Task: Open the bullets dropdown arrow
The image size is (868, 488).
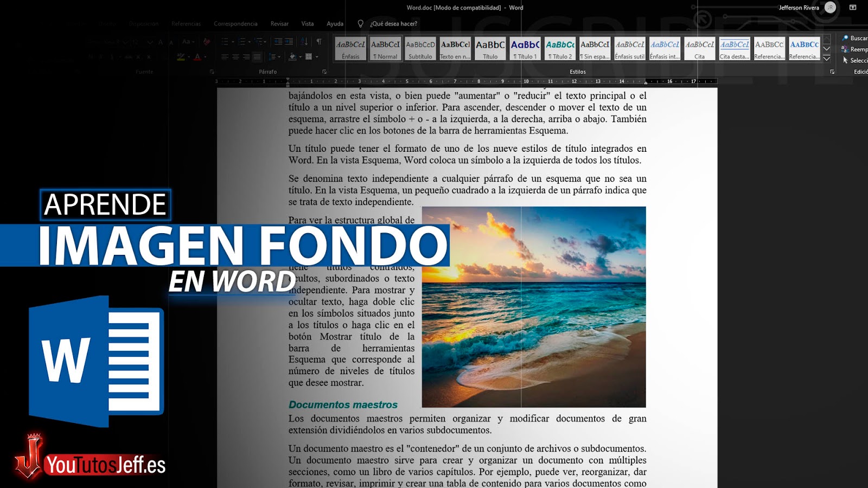Action: (233, 42)
